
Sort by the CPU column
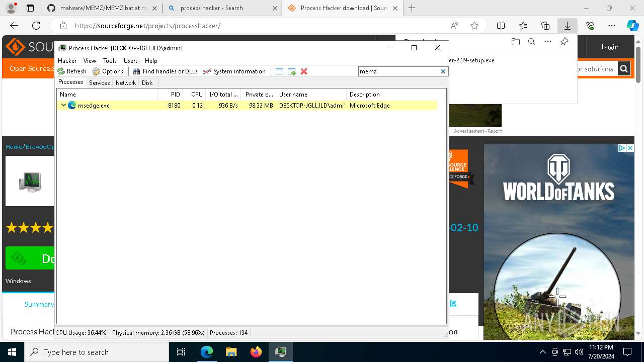[x=194, y=94]
